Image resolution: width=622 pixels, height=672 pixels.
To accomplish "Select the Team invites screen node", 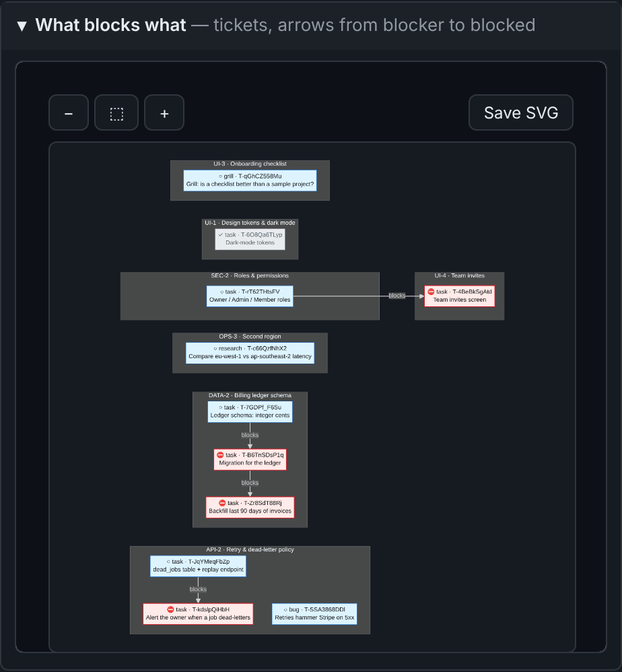I will pos(460,296).
